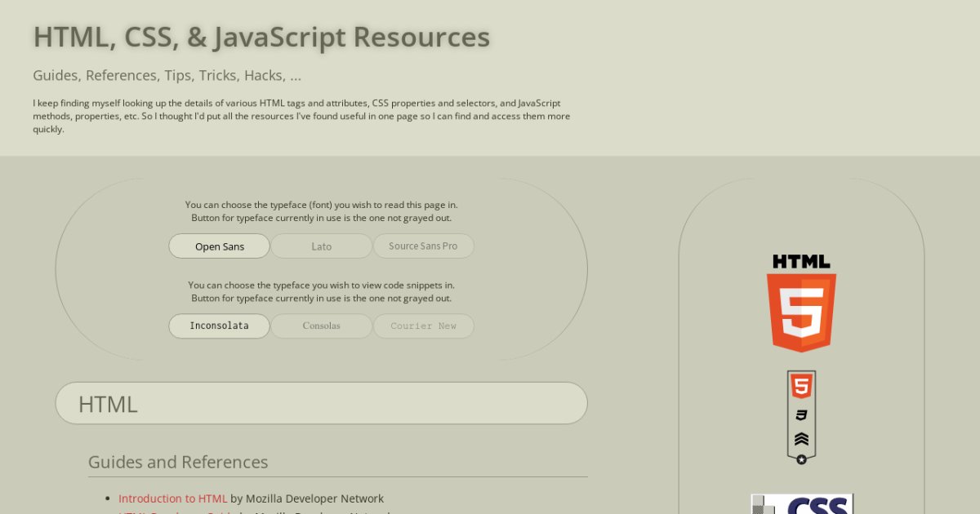Switch code font to Consolas

[321, 326]
